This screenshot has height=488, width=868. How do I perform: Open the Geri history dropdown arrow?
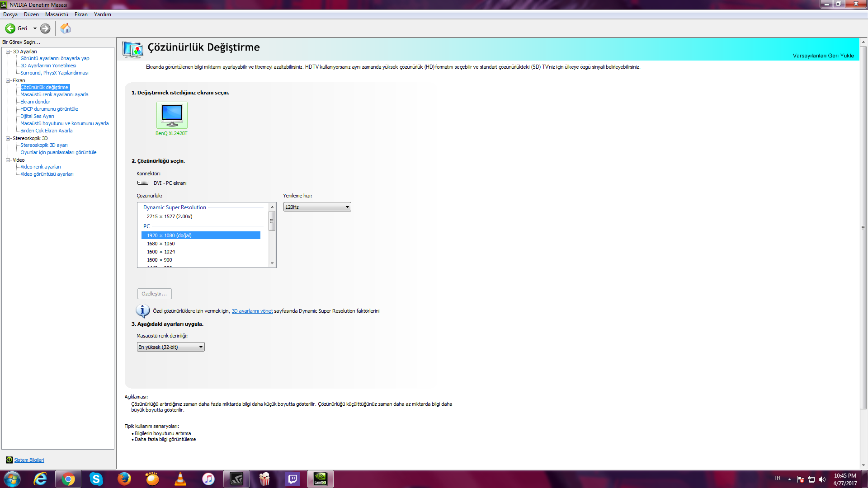pos(35,28)
